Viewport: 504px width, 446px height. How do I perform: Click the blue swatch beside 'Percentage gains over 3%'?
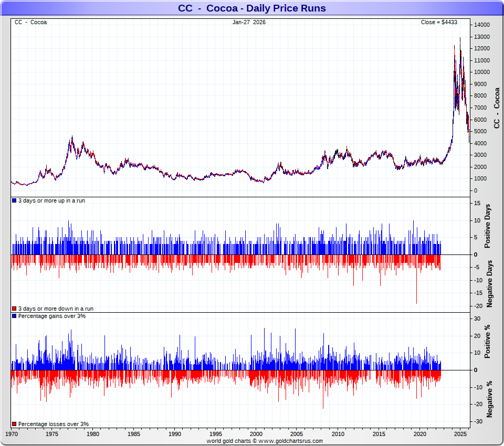(14, 316)
